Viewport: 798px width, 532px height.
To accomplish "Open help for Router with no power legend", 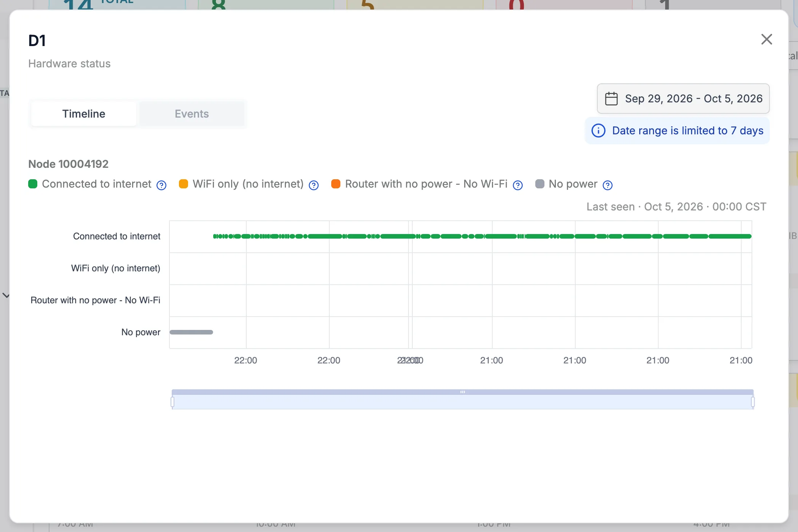I will [x=518, y=185].
